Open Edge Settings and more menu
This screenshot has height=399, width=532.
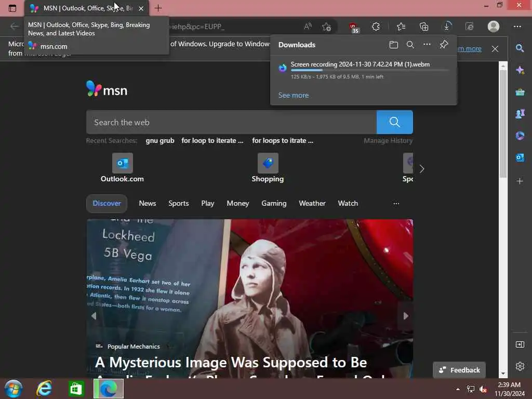(517, 26)
